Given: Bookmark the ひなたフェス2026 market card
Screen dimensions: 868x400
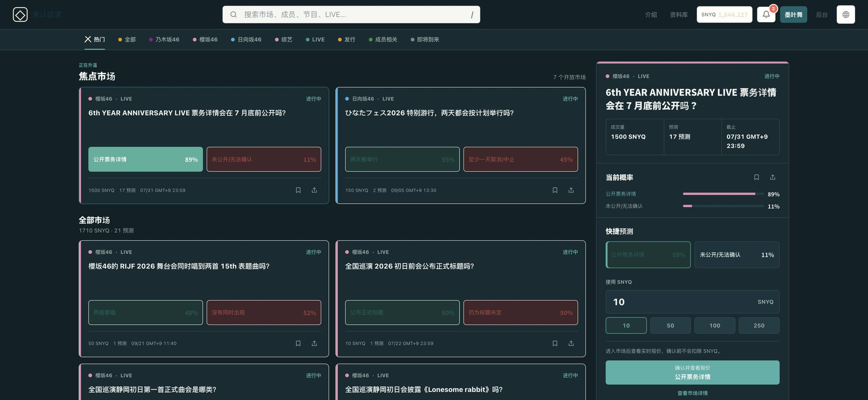Looking at the screenshot, I should tap(555, 190).
